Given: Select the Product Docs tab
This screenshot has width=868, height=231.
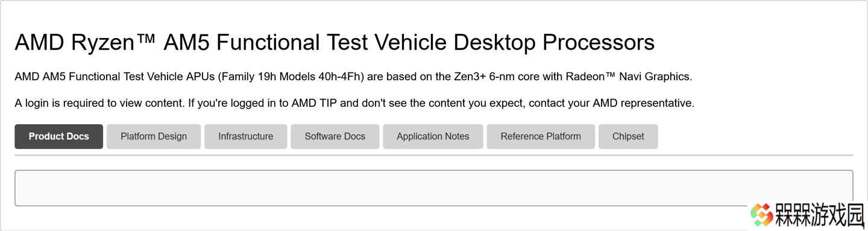Looking at the screenshot, I should pos(58,136).
